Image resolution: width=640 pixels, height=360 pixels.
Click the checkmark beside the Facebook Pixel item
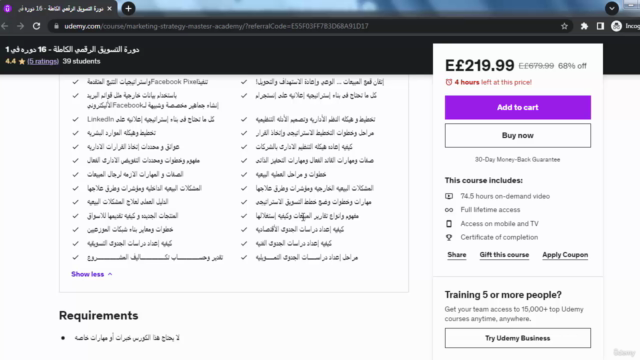(x=76, y=82)
